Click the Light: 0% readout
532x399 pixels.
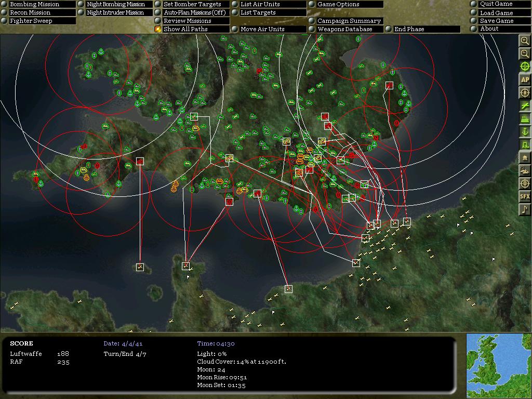(x=212, y=353)
